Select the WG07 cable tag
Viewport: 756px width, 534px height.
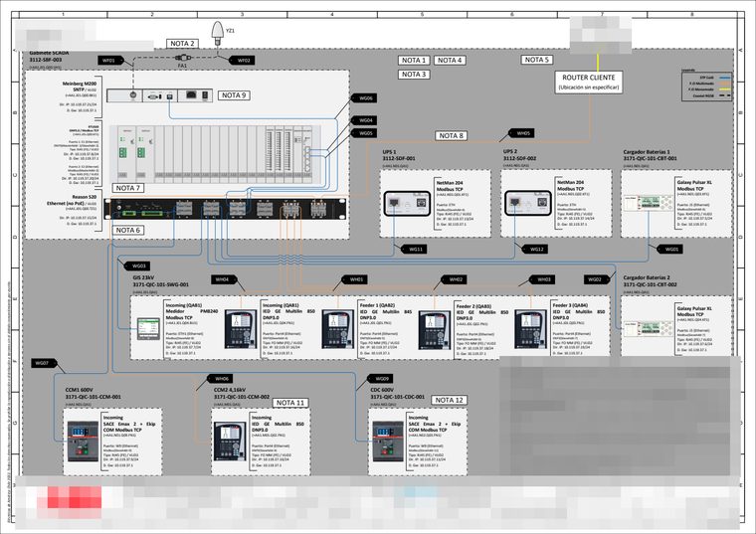click(43, 363)
